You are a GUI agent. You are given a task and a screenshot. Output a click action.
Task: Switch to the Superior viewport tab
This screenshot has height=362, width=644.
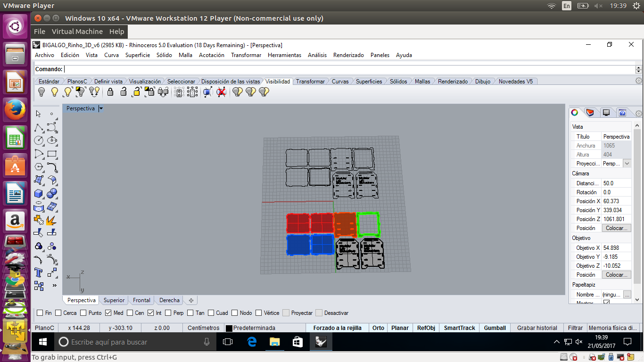coord(114,300)
